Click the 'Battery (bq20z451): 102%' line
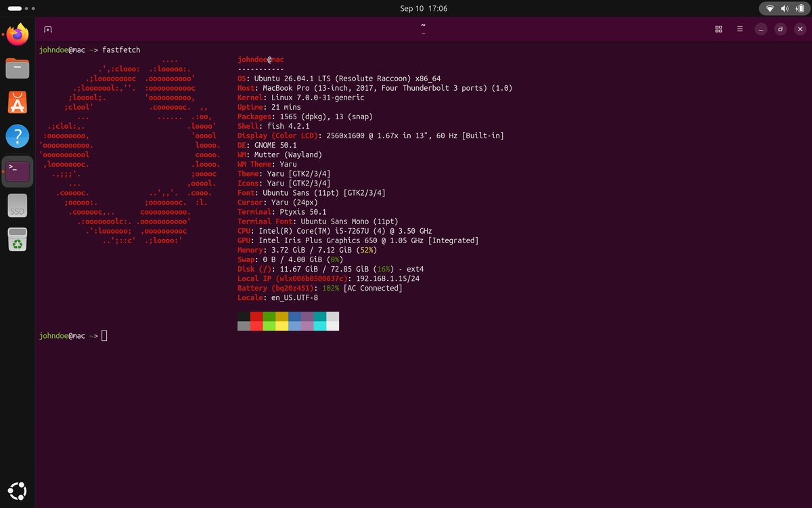This screenshot has height=508, width=812. tap(320, 288)
